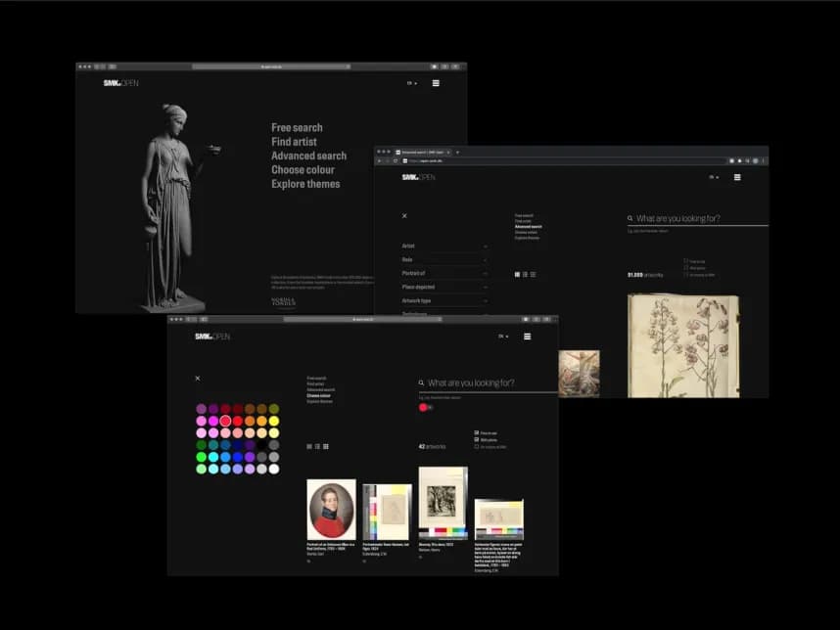Screen dimensions: 840x630
Task: Open the hamburger menu in the advanced search window
Action: pos(737,177)
